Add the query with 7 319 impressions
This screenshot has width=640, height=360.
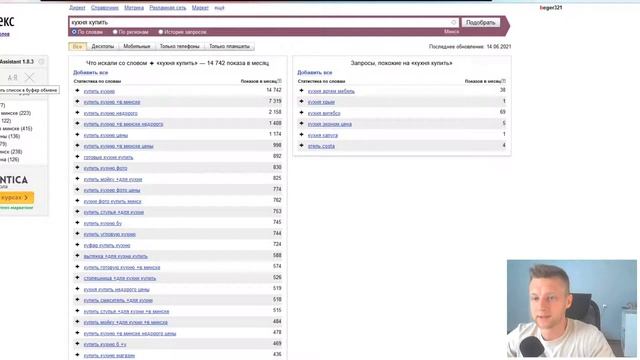click(x=78, y=101)
